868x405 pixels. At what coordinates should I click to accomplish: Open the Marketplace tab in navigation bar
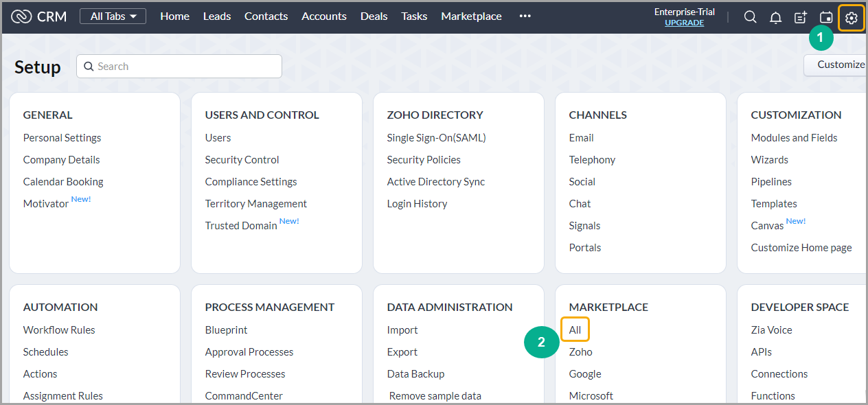tap(471, 16)
